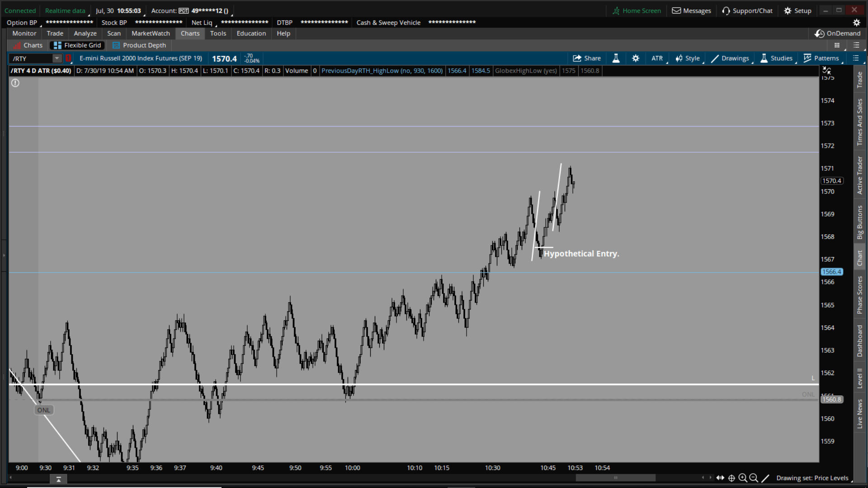868x488 pixels.
Task: Click the /RTY symbol input field
Action: (31, 58)
